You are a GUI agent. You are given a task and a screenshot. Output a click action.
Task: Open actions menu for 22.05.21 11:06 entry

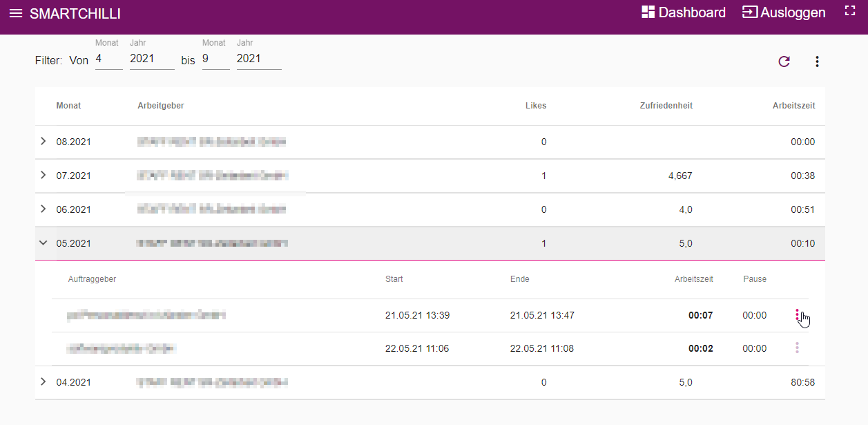coord(798,348)
